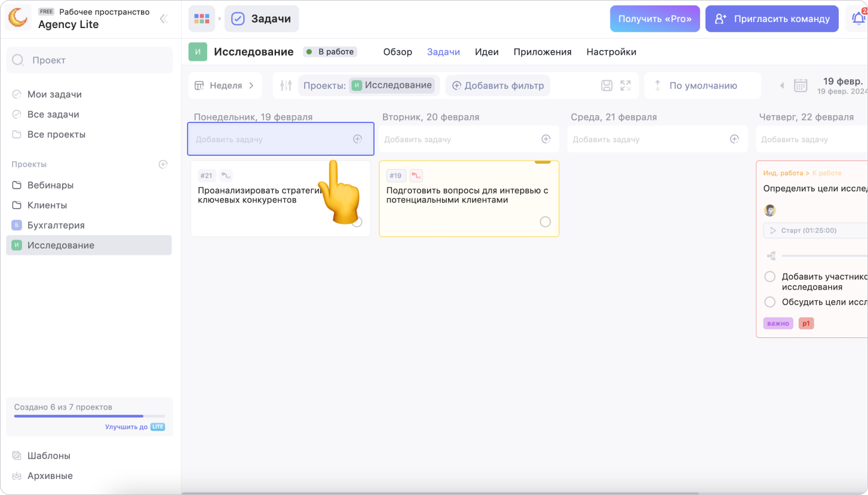Click the Пригласить команду button
Viewport: 868px width, 495px height.
pyautogui.click(x=772, y=19)
